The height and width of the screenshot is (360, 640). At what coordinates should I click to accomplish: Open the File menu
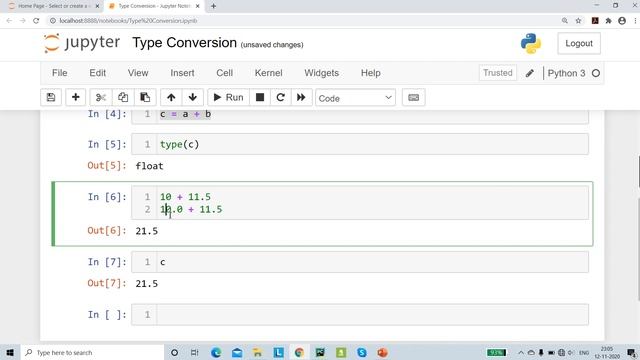(60, 73)
